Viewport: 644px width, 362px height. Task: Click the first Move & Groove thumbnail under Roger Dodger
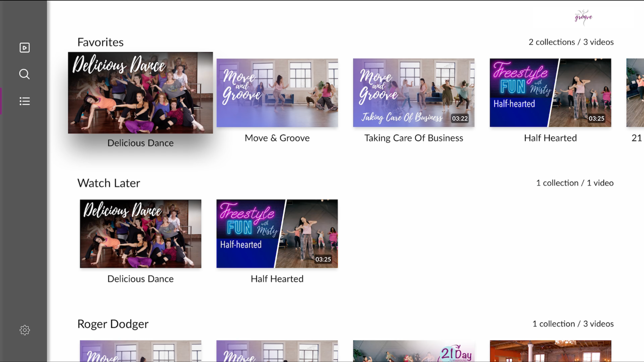[140, 351]
